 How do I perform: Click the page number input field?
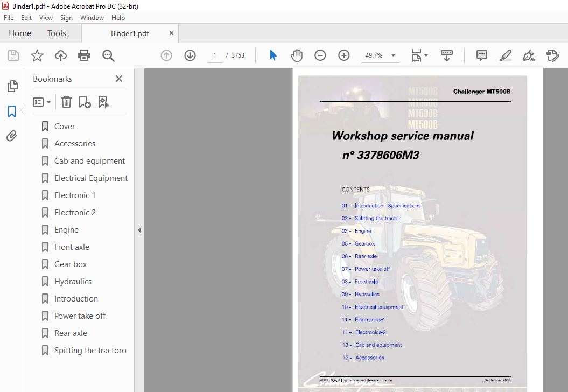click(215, 55)
